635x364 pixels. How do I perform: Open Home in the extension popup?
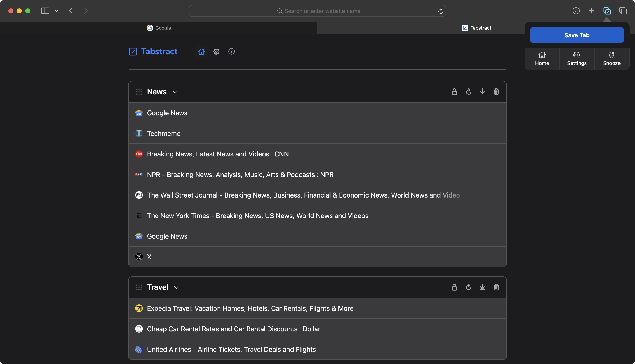pos(542,59)
